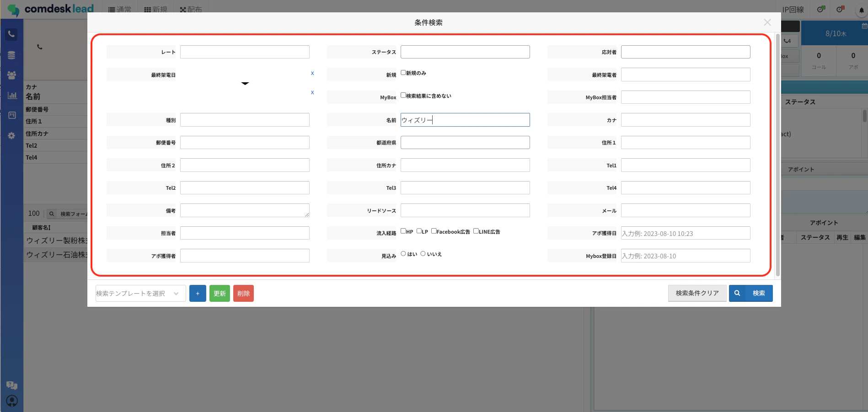Open the clock icon with red badge
This screenshot has height=412, width=868.
click(x=840, y=9)
